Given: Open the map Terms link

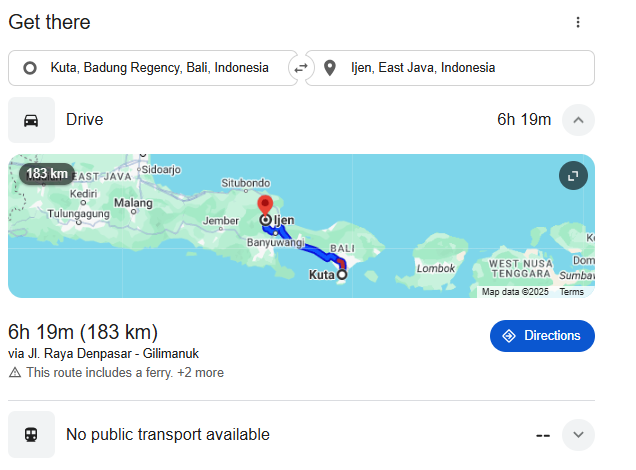Looking at the screenshot, I should 571,292.
